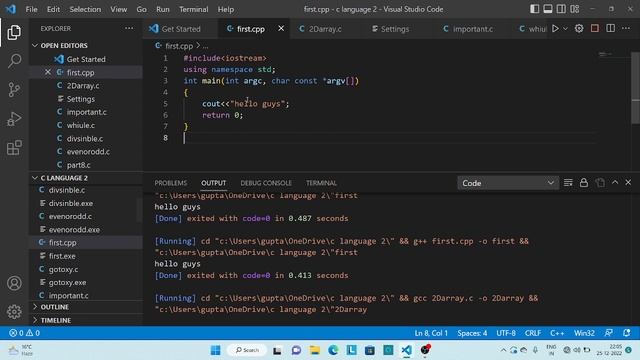640x360 pixels.
Task: Open the Edit menu
Action: (x=53, y=9)
